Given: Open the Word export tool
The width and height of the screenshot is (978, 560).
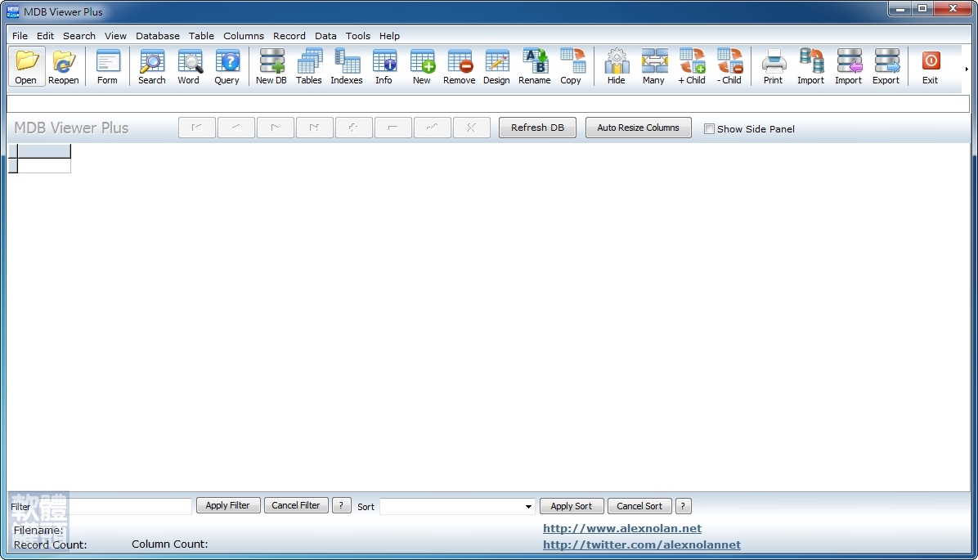Looking at the screenshot, I should (x=189, y=65).
